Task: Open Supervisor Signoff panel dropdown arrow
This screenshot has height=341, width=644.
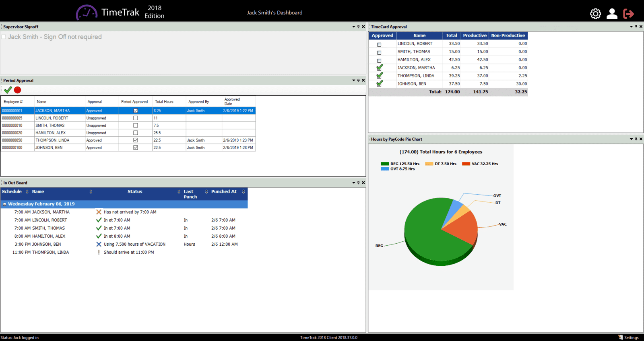Action: coord(354,27)
